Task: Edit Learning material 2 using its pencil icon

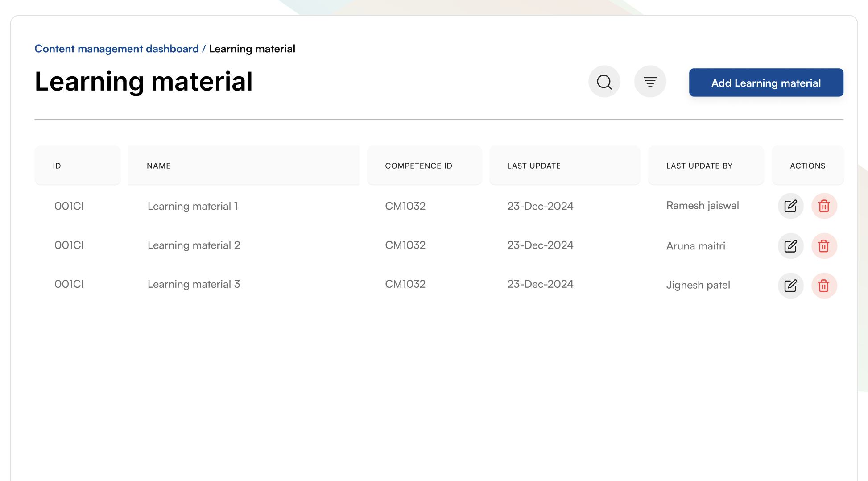Action: pos(790,246)
